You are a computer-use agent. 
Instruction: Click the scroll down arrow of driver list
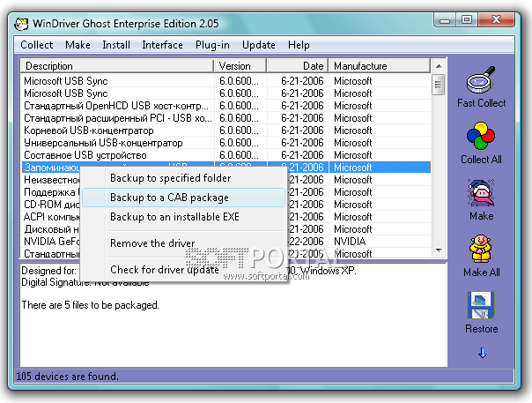point(439,250)
